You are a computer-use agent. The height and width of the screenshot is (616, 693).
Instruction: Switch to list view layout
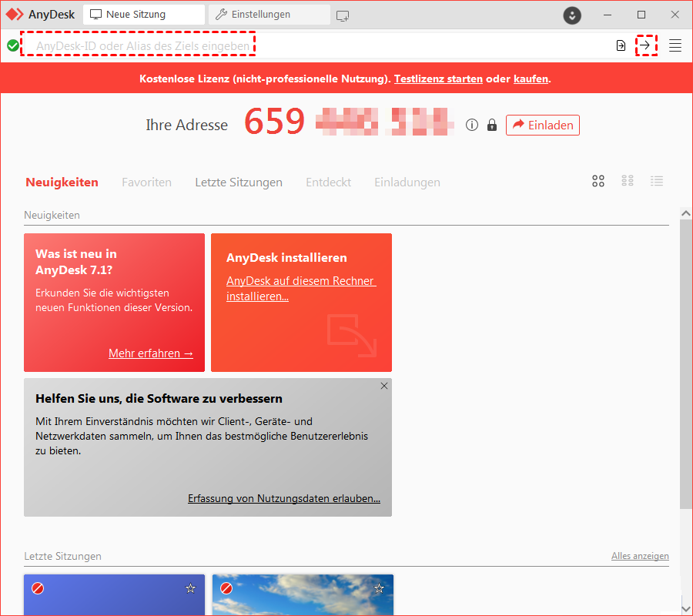[657, 181]
